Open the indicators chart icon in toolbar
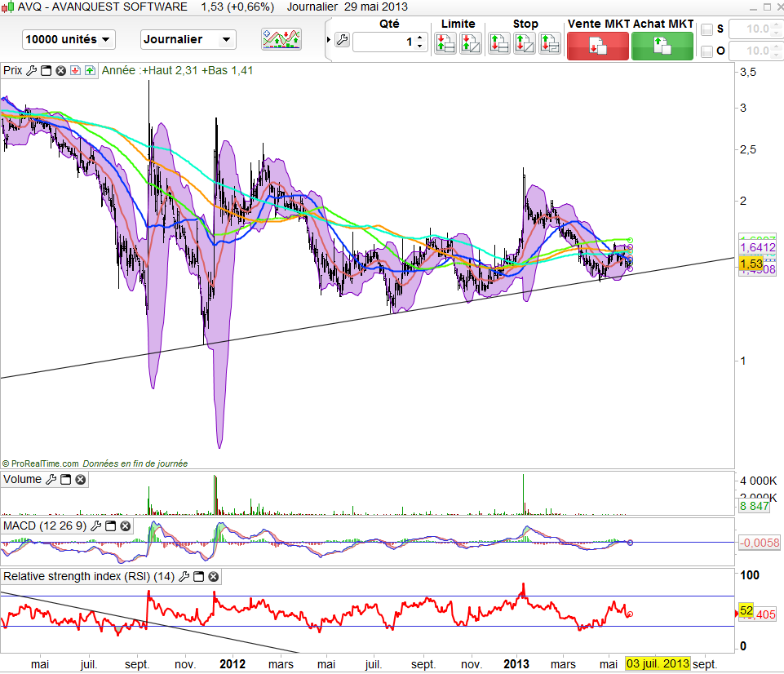The image size is (784, 674). click(x=281, y=39)
